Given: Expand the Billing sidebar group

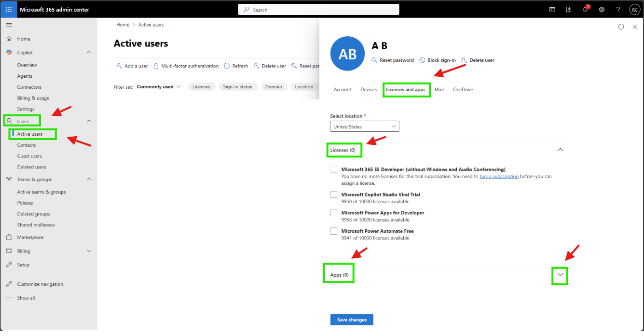Looking at the screenshot, I should (89, 251).
